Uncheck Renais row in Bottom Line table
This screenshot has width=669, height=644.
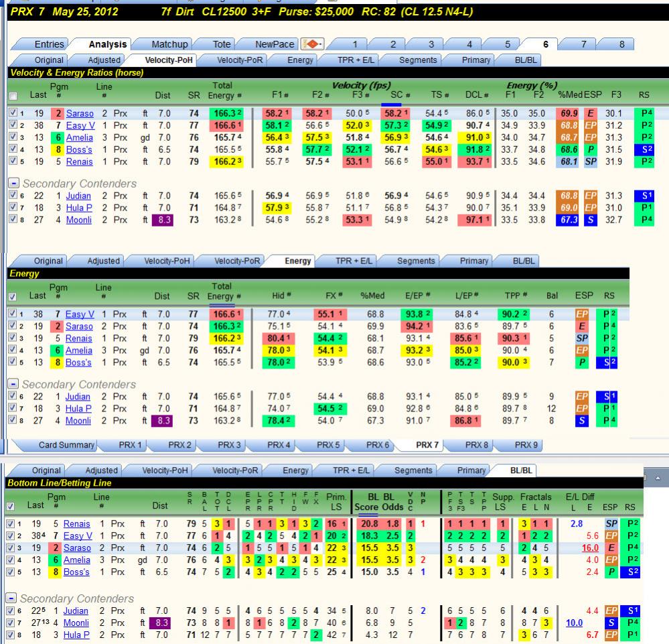pyautogui.click(x=11, y=523)
